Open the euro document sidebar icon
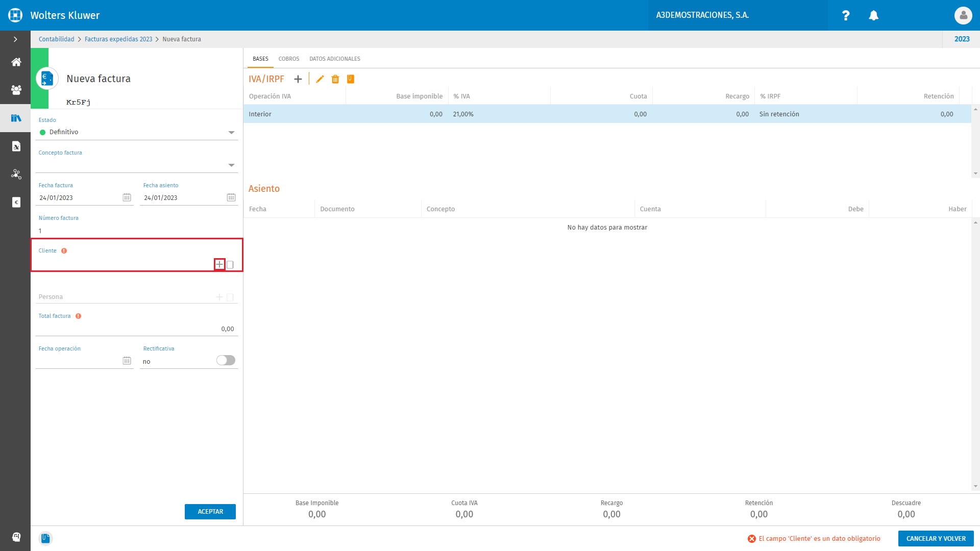Image resolution: width=980 pixels, height=551 pixels. (16, 203)
